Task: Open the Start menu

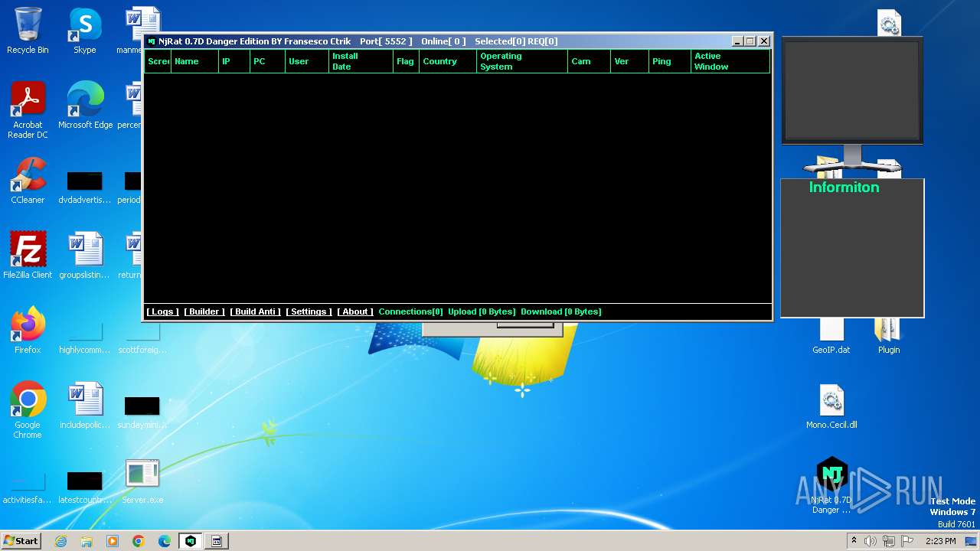Action: 21,541
